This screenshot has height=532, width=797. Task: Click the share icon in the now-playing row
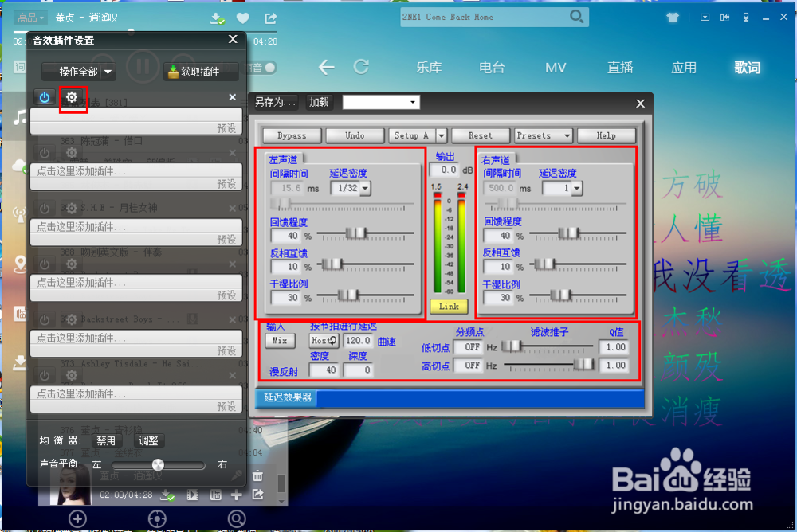coord(257,495)
